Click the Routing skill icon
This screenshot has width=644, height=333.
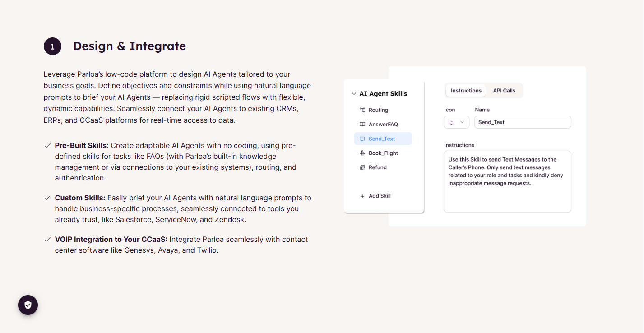(362, 110)
